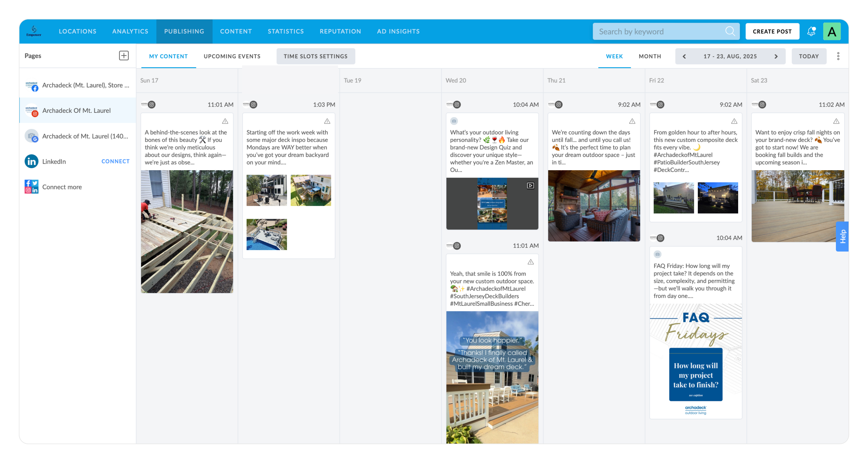Click warning icon on Friday 9:02 AM post

coord(734,121)
